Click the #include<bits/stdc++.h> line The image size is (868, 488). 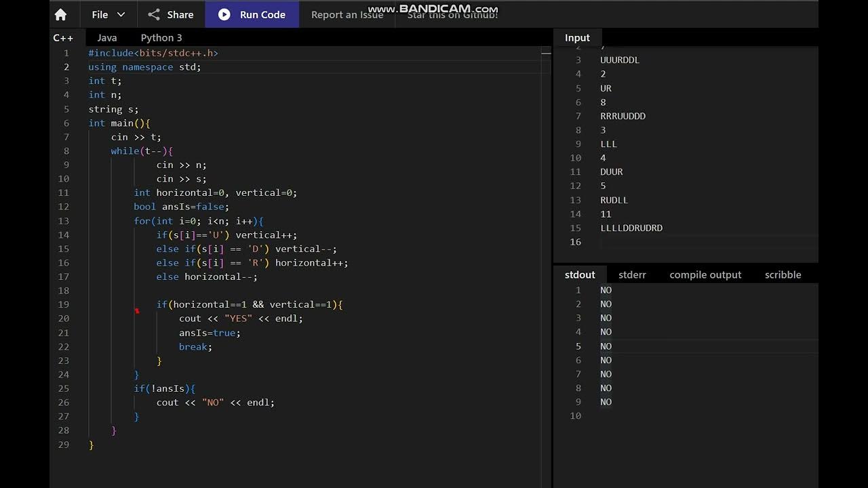(x=153, y=53)
